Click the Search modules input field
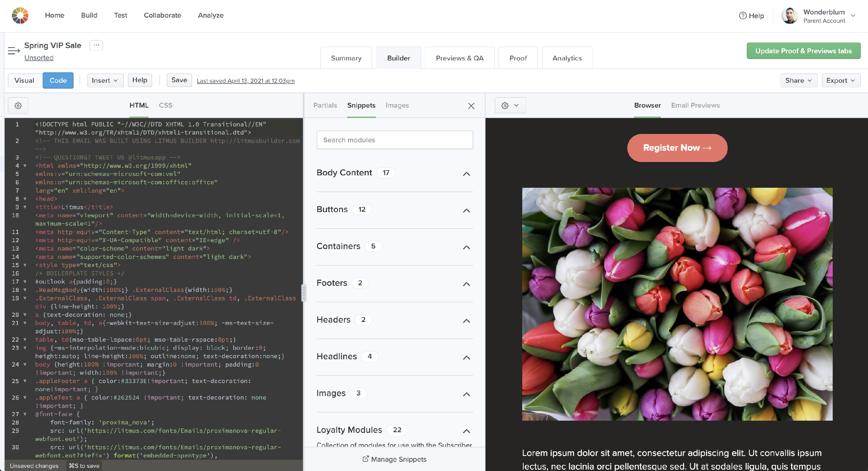The width and height of the screenshot is (868, 471). pos(395,140)
